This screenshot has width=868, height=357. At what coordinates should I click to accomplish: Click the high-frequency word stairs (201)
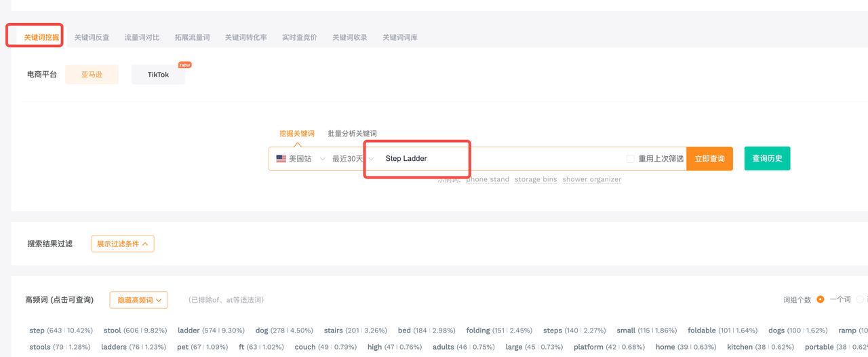tap(355, 331)
